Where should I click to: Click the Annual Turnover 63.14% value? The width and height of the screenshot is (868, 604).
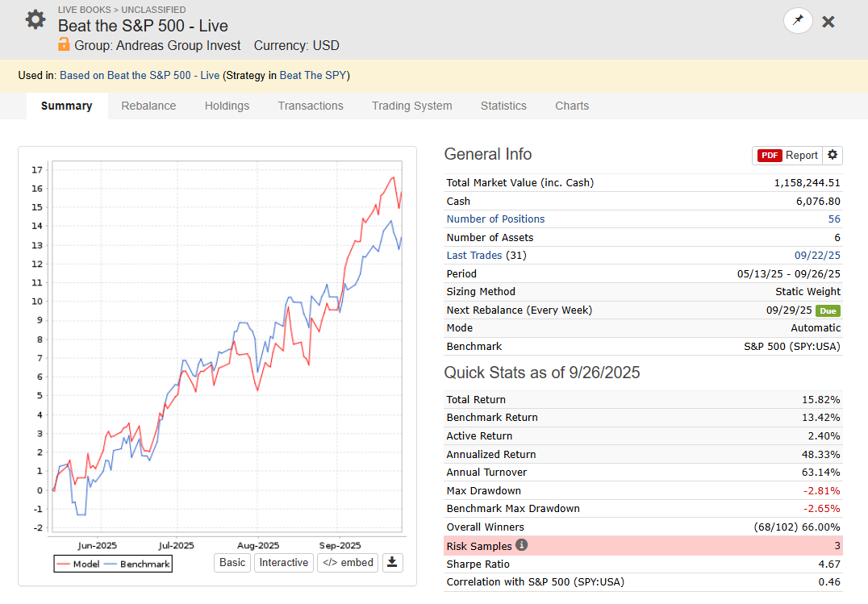pos(821,473)
